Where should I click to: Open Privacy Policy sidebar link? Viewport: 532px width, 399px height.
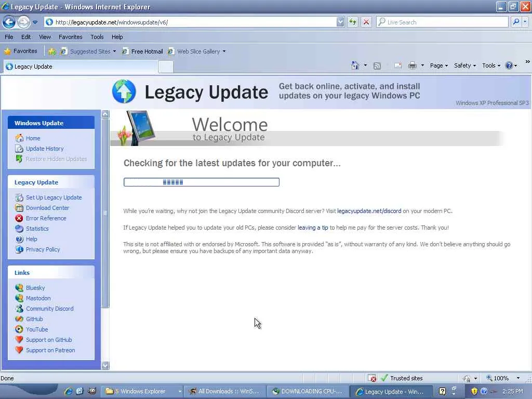(x=43, y=249)
